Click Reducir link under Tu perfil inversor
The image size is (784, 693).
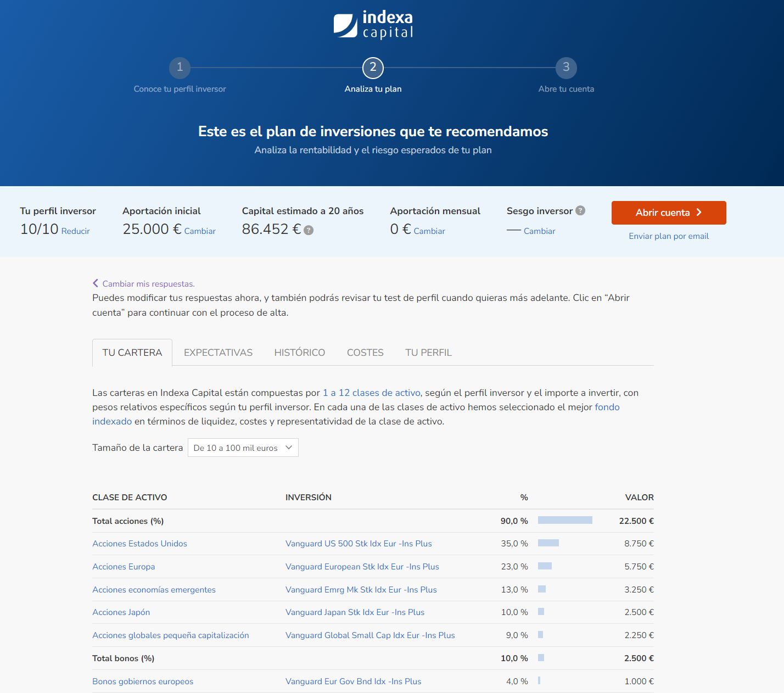(x=75, y=231)
